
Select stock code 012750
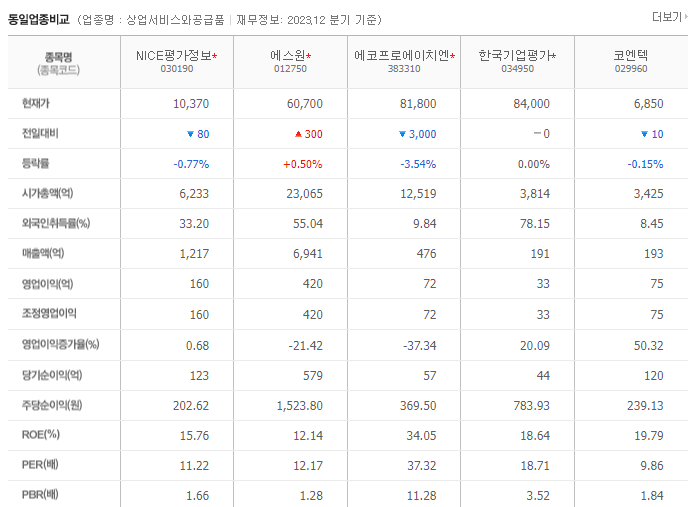coord(290,69)
